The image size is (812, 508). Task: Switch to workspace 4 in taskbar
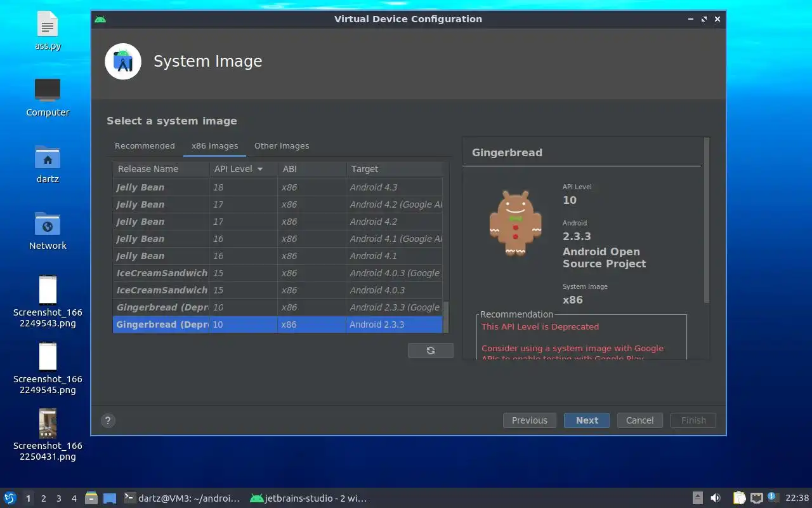(74, 498)
